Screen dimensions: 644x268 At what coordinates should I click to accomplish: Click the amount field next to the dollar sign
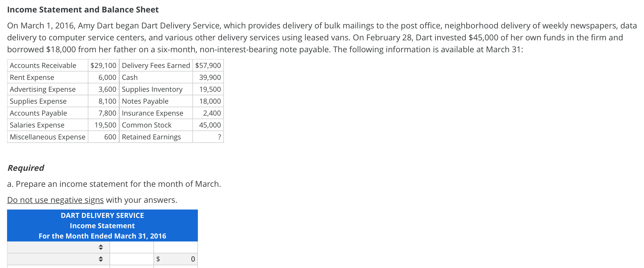pos(176,259)
